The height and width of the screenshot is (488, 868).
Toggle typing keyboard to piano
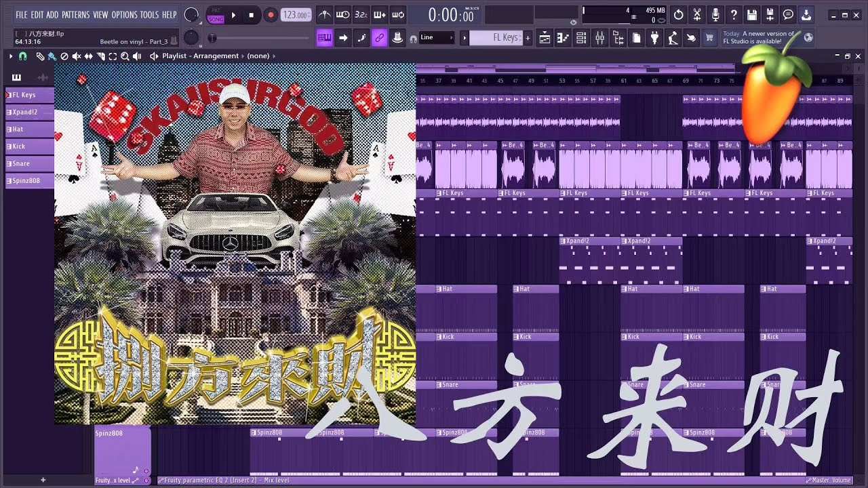pos(325,38)
